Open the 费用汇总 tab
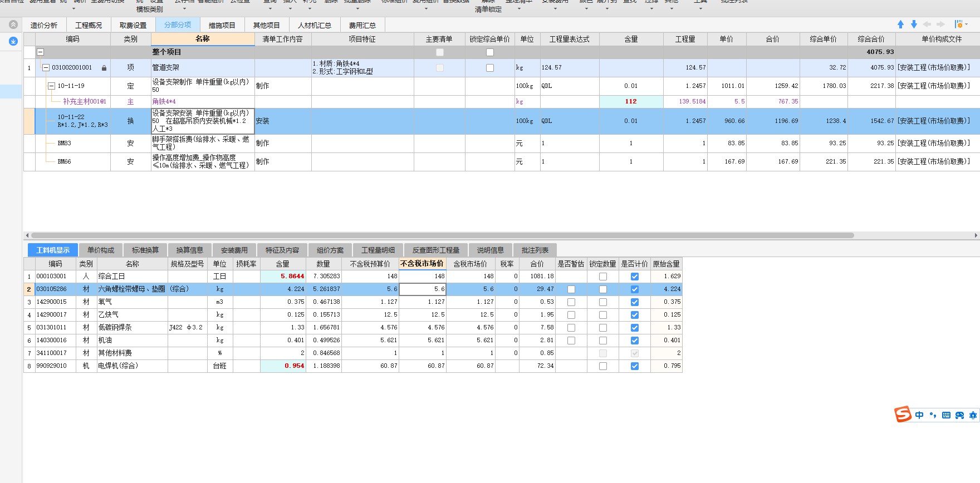980x483 pixels. click(x=362, y=25)
